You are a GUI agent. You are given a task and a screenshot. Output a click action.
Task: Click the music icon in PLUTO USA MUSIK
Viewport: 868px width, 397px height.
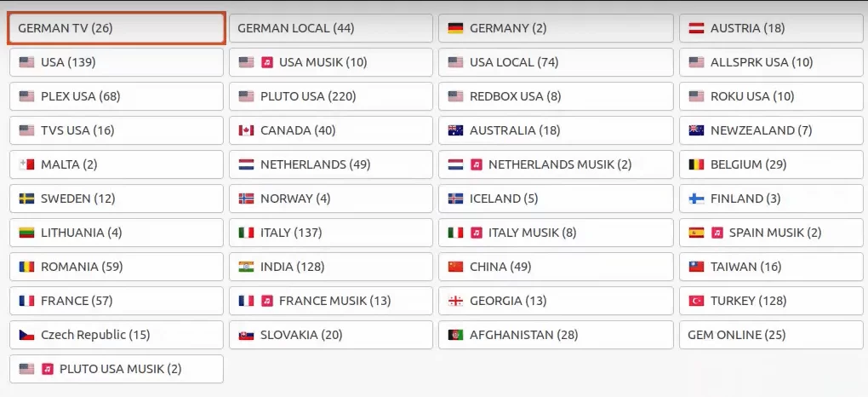click(48, 369)
